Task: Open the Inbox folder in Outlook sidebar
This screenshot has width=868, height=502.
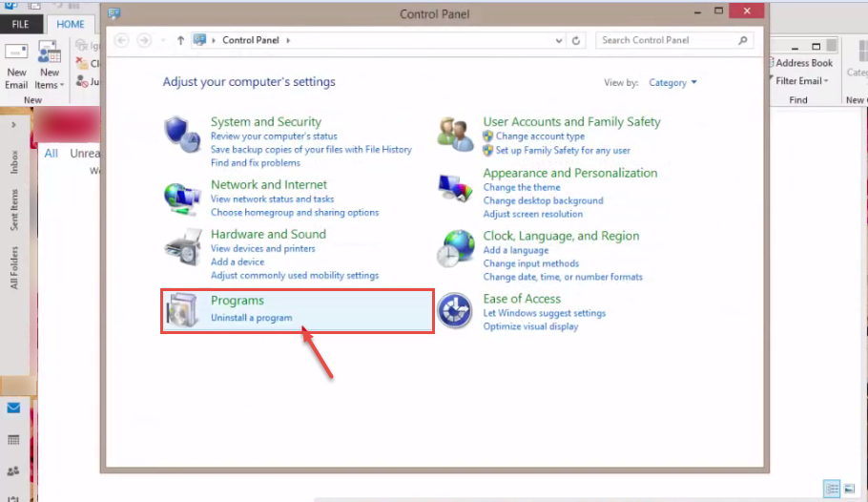Action: (x=14, y=162)
